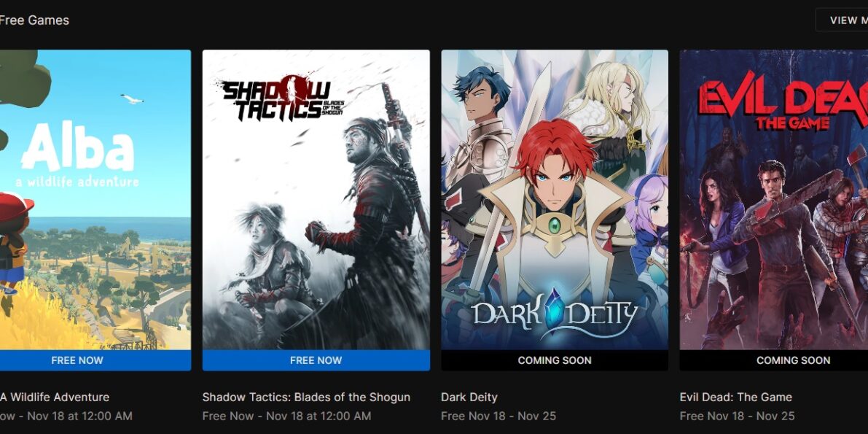Click the Free Now banner under Shadow Tactics
The height and width of the screenshot is (434, 868).
316,360
